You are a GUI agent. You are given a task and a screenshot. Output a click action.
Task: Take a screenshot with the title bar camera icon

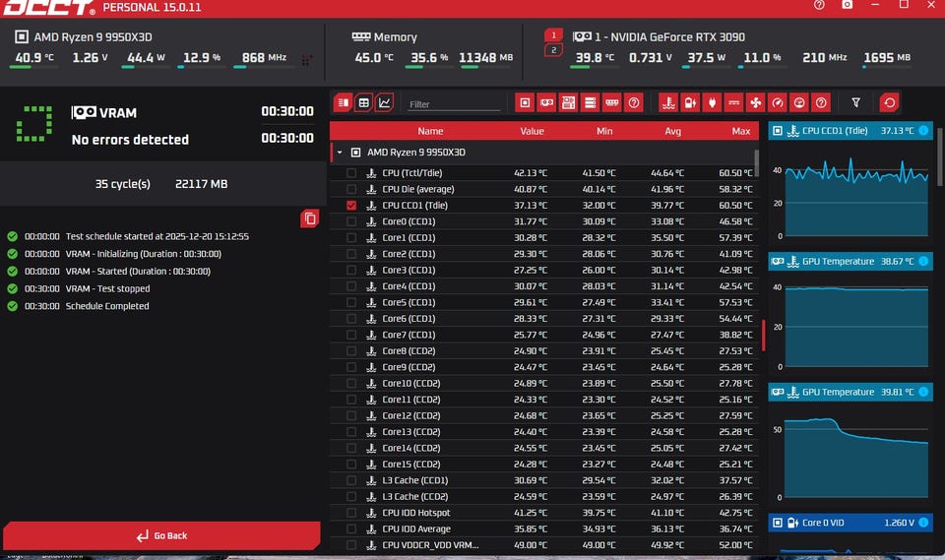coord(847,5)
